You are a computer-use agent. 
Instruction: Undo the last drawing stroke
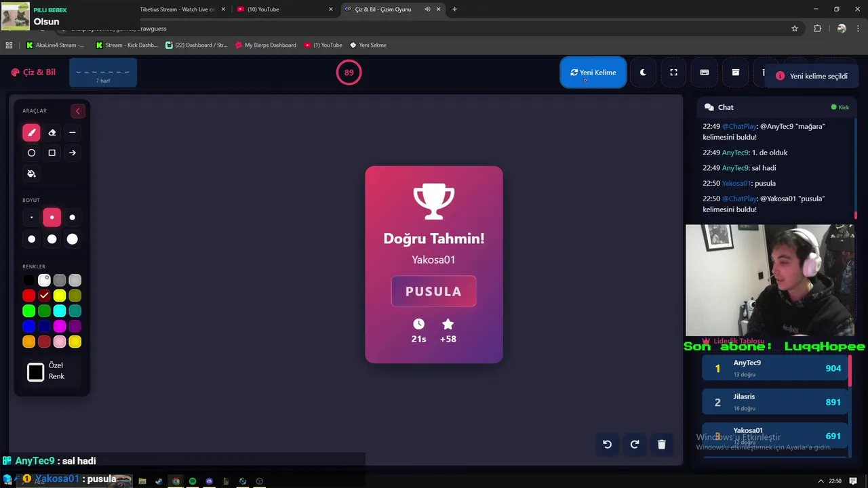tap(608, 445)
